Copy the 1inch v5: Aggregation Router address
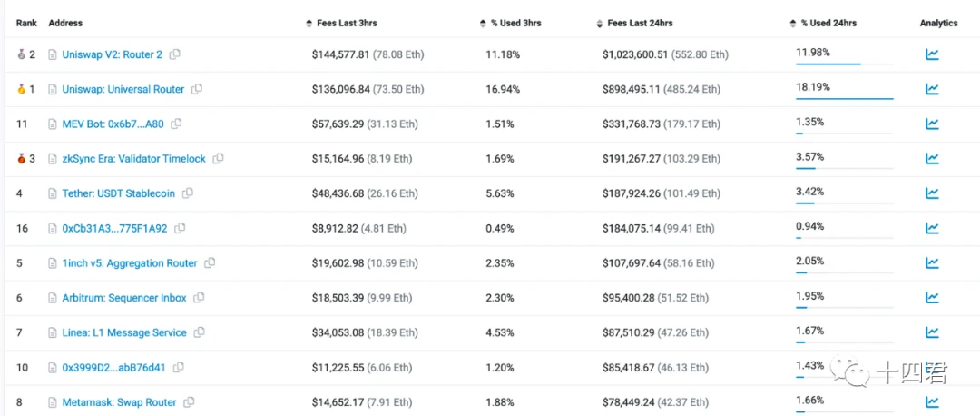This screenshot has width=980, height=416. tap(210, 263)
